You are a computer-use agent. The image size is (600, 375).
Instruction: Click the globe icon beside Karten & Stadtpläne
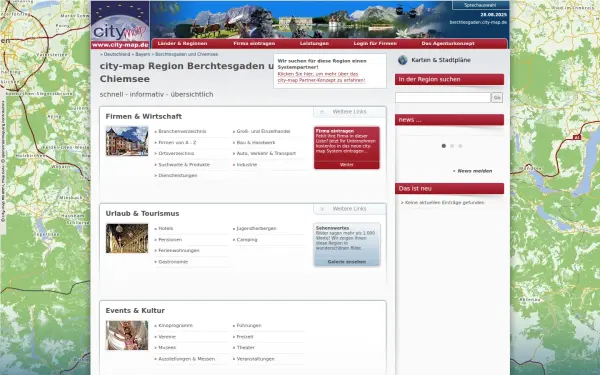click(403, 60)
